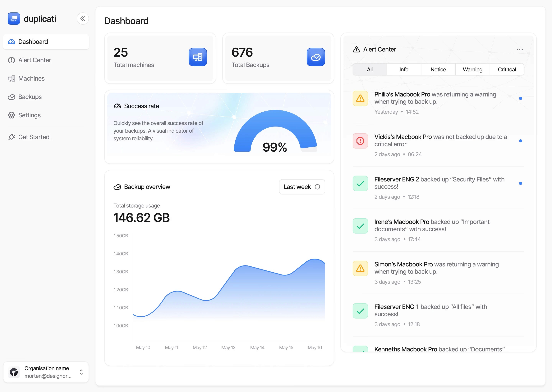Open Machines in the sidebar
Viewport: 552px width, 392px height.
click(x=31, y=78)
